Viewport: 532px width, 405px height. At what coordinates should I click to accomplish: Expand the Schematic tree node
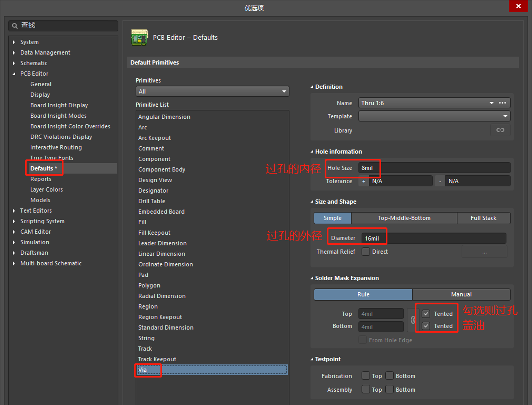click(14, 63)
